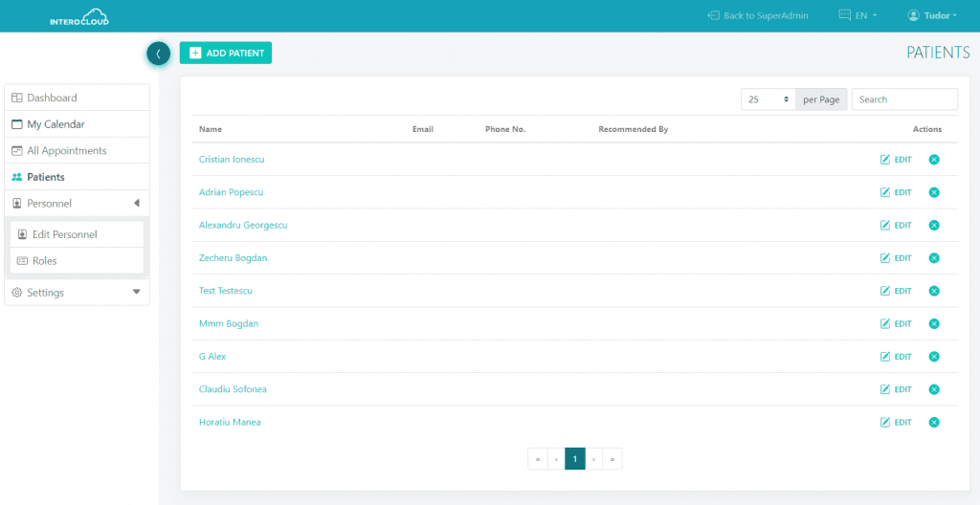Remove Horatiu Manea via the delete icon
The width and height of the screenshot is (980, 505).
pos(934,422)
